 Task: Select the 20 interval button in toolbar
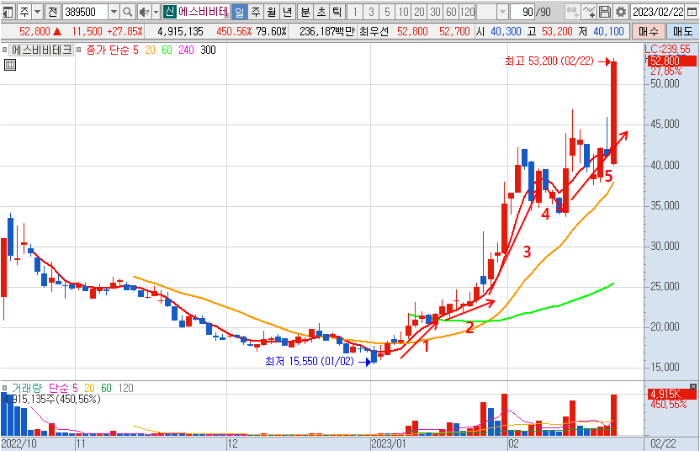pos(419,12)
